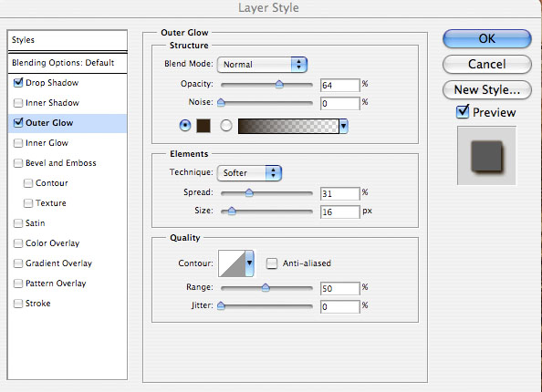Click the layer style preview thumbnail

(486, 156)
